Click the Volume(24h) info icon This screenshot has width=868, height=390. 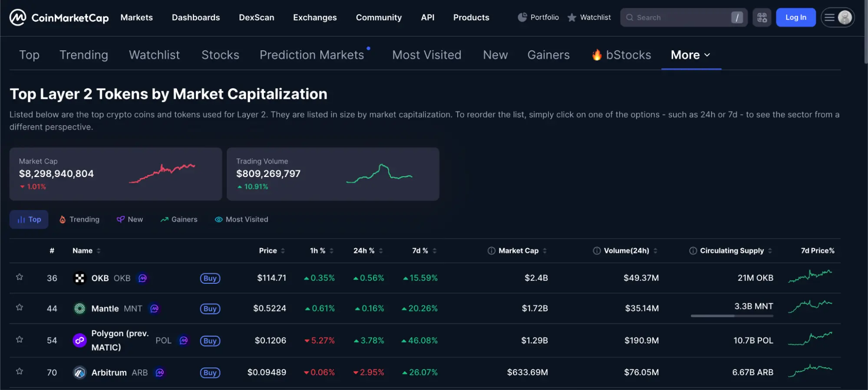click(597, 251)
